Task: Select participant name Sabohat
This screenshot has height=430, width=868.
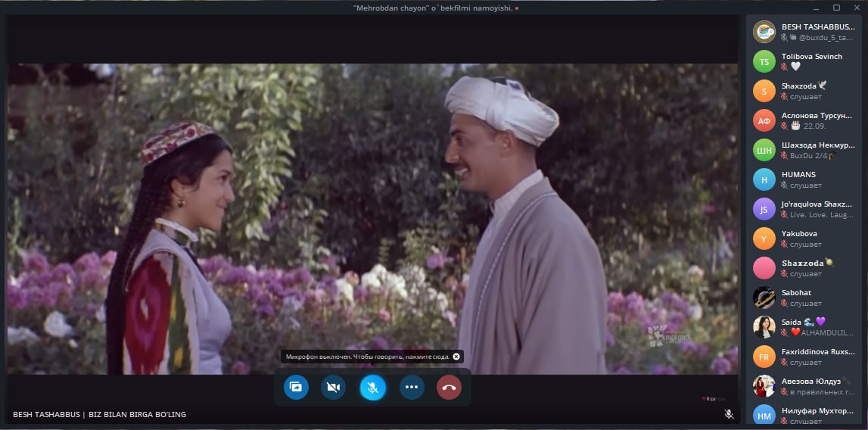Action: coord(798,292)
